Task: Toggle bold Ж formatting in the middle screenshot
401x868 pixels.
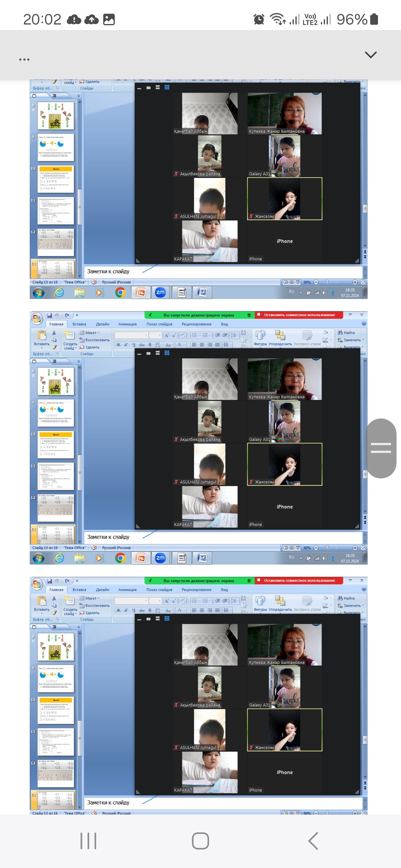Action: [x=118, y=345]
